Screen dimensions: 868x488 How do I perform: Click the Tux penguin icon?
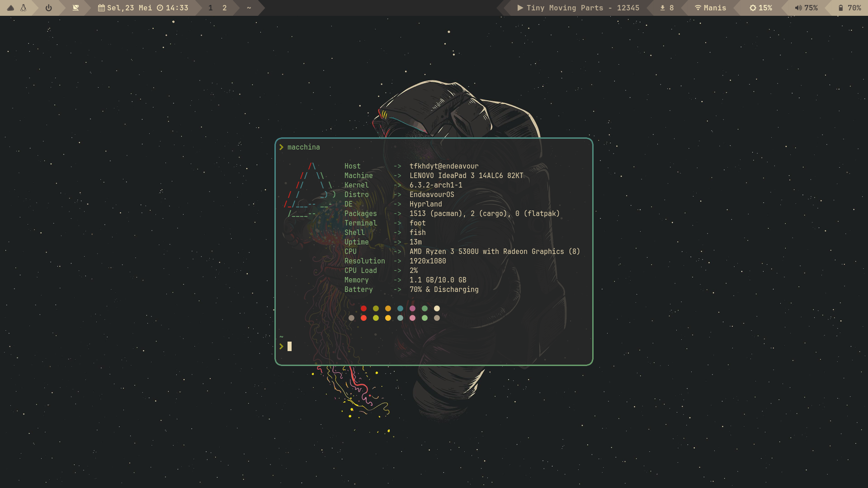tap(23, 8)
